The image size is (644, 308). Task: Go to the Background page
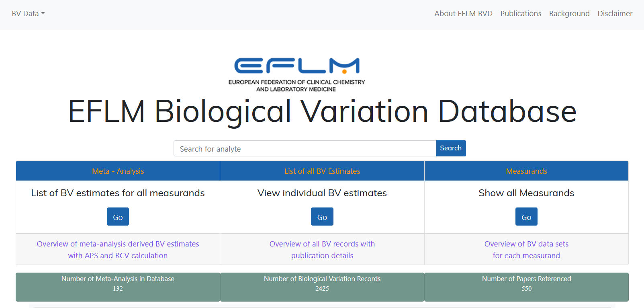[x=569, y=14]
